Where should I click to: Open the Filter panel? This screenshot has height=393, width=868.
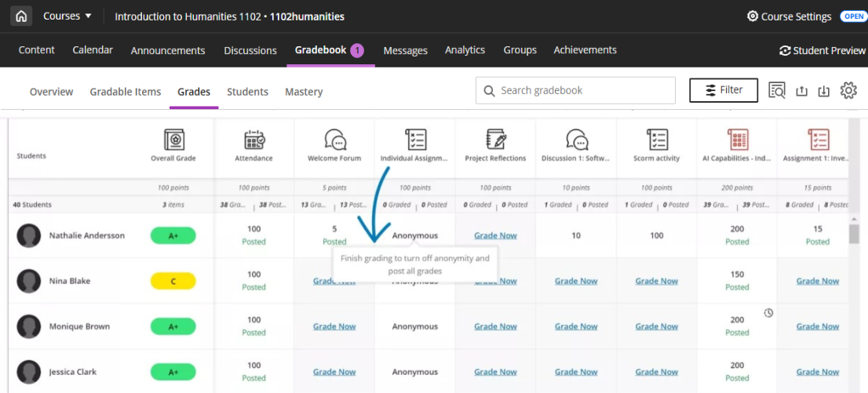tap(723, 90)
